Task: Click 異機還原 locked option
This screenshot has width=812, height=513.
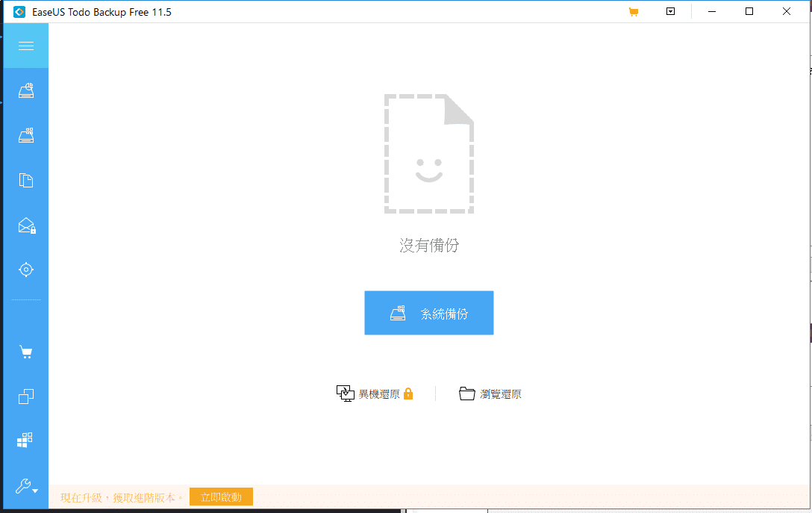Action: [375, 394]
